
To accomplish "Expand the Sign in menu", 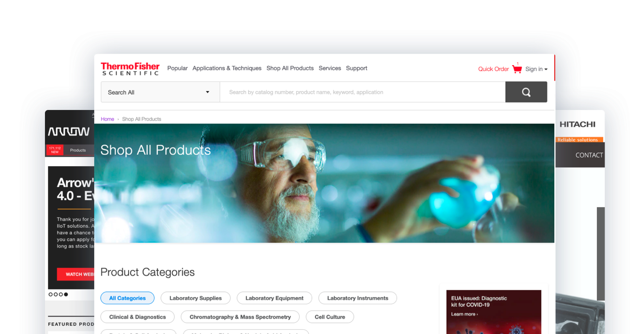I will click(536, 69).
